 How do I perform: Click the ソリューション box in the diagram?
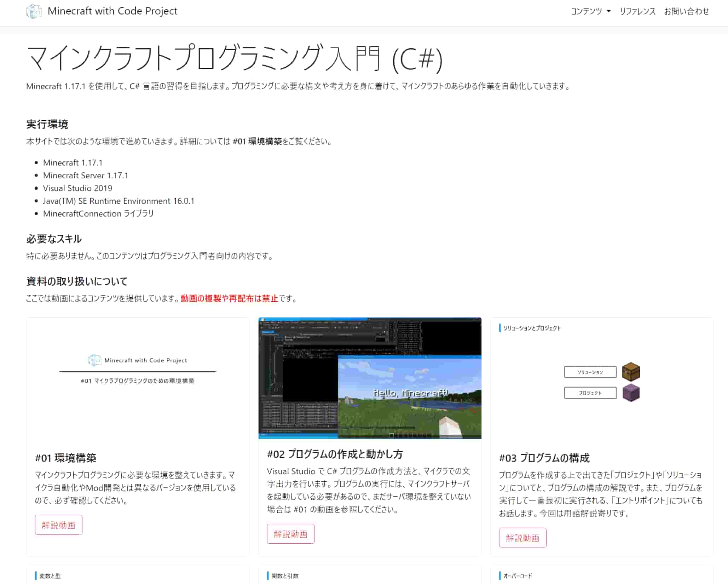coord(590,372)
